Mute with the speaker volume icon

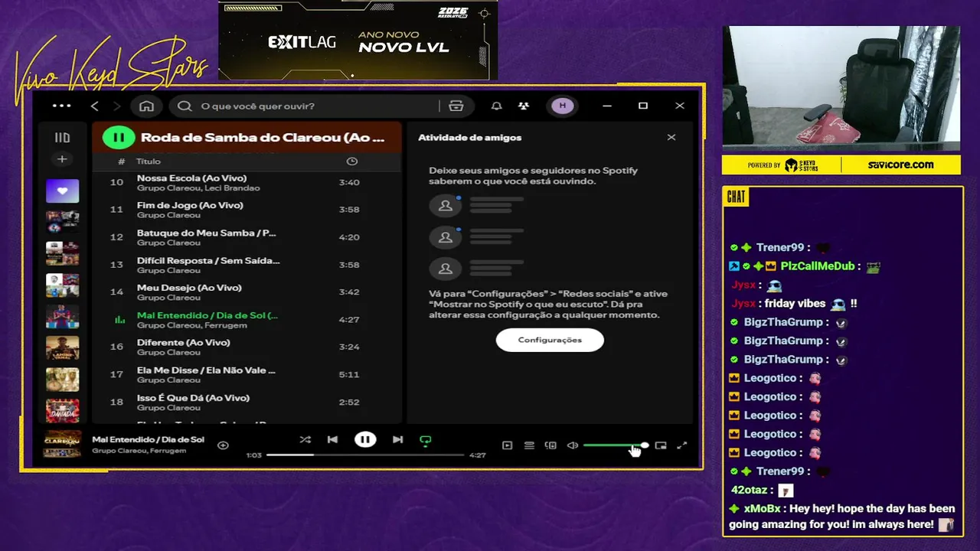pyautogui.click(x=572, y=445)
